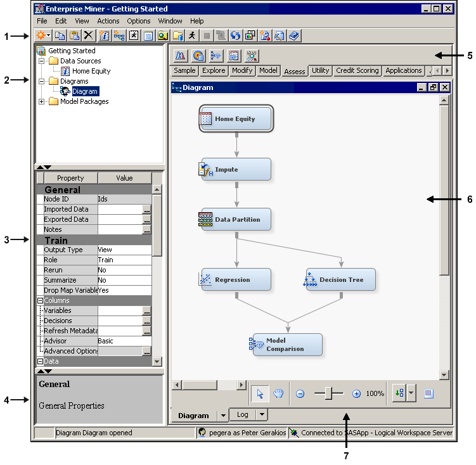Viewport: 476px width, 465px height.
Task: Open the Log tab dropdown arrow
Action: click(x=262, y=414)
